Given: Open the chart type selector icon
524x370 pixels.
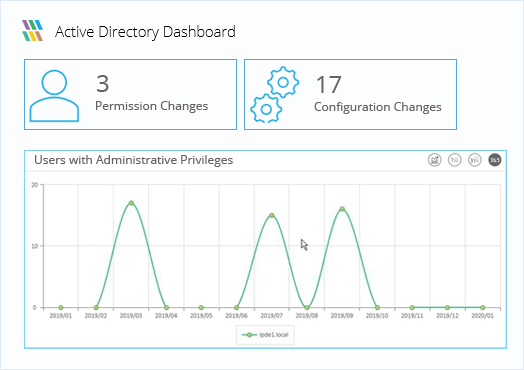Looking at the screenshot, I should 434,160.
